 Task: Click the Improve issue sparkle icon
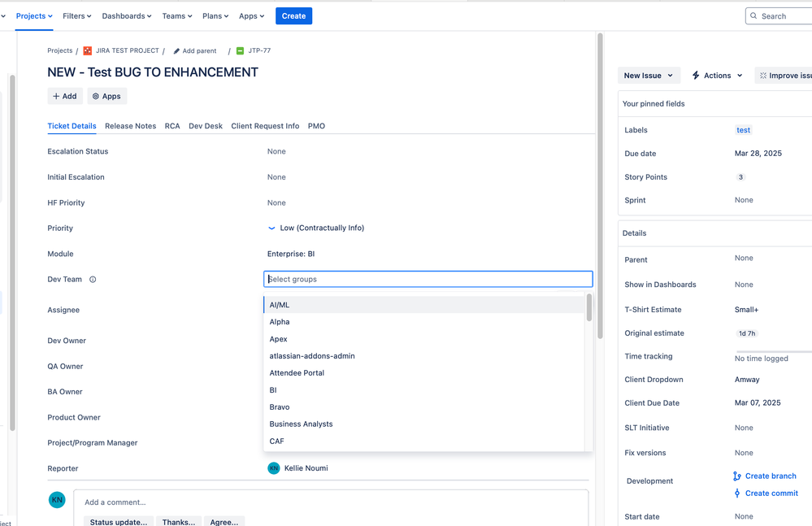point(762,76)
